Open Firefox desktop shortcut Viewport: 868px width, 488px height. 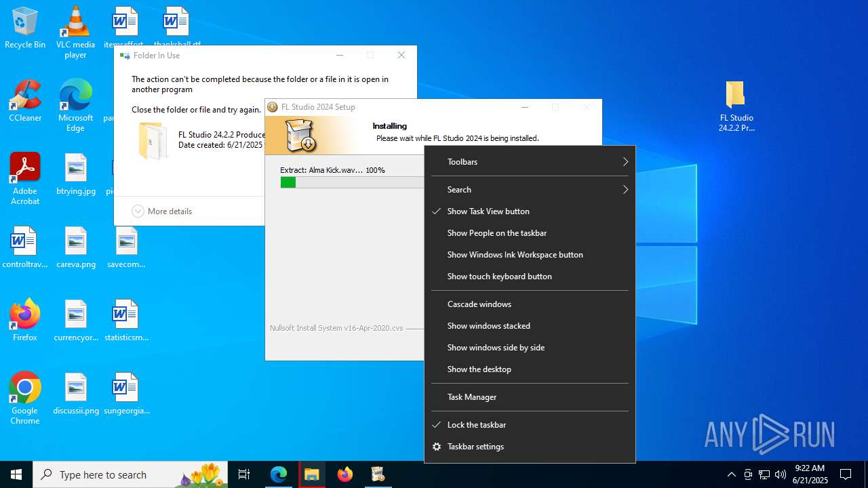[x=25, y=321]
